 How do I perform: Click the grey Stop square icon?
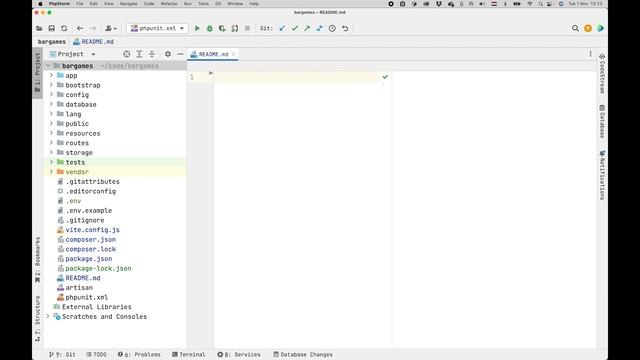[x=247, y=28]
